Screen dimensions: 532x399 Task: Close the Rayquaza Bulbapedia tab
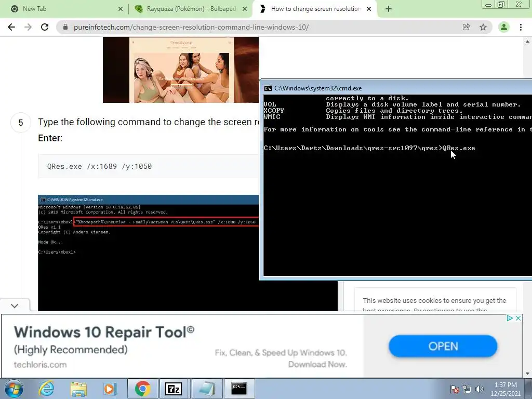[245, 9]
